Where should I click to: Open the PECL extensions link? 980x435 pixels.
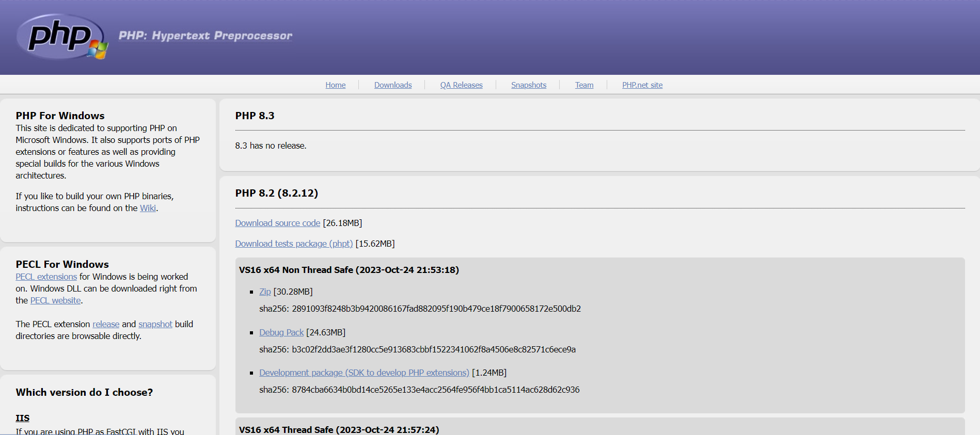coord(46,277)
